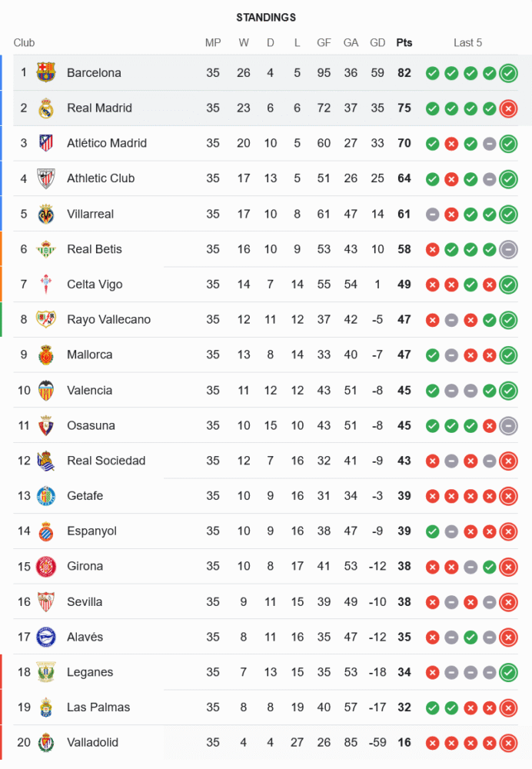Click the Villarreal crest icon
532x769 pixels.
click(46, 214)
